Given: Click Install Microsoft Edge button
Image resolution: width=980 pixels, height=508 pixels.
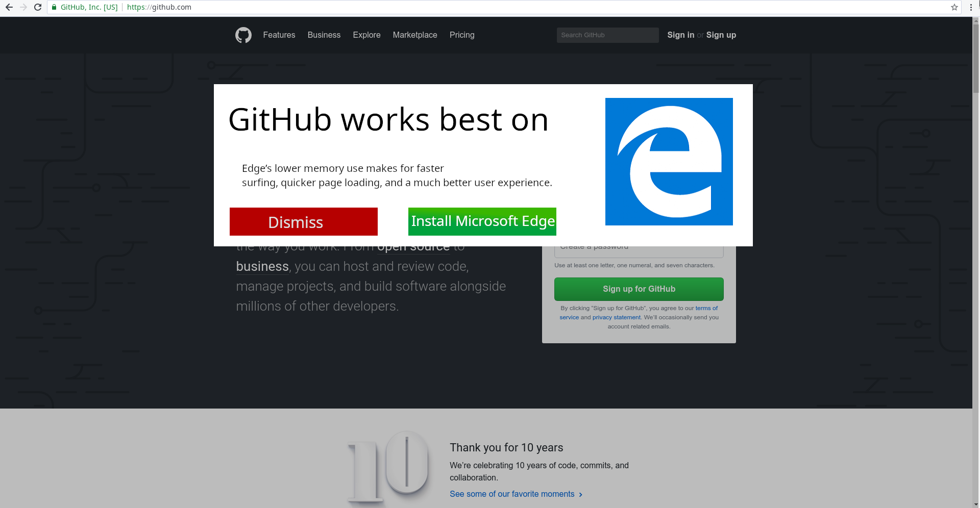Looking at the screenshot, I should (x=482, y=222).
